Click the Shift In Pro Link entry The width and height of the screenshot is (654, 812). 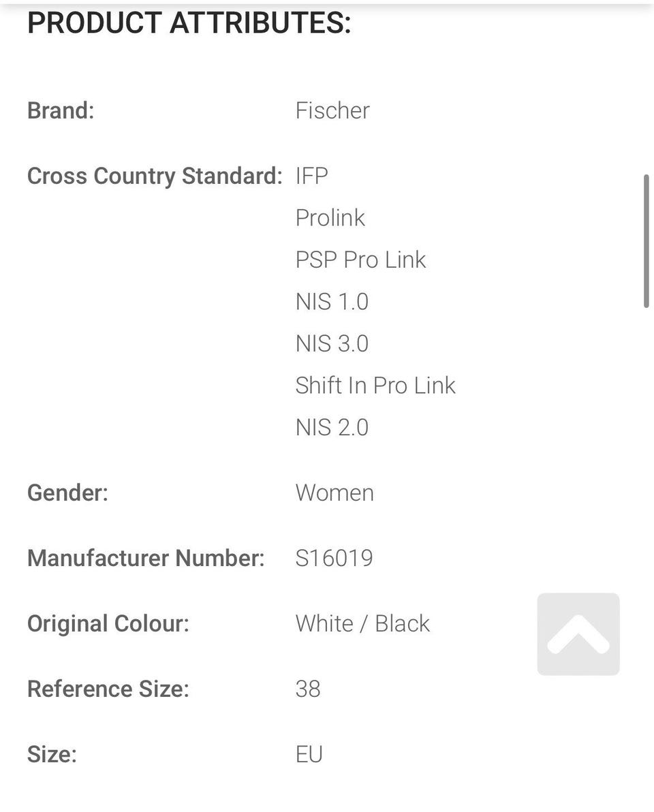375,386
